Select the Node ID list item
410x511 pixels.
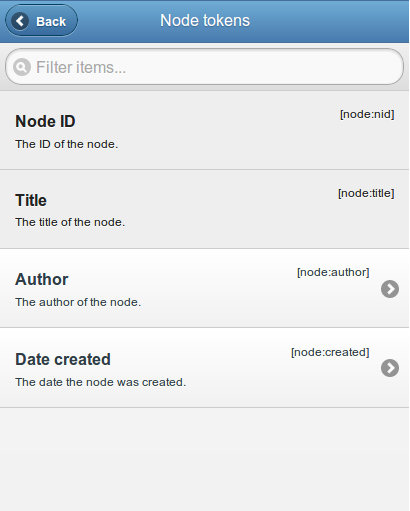(205, 130)
